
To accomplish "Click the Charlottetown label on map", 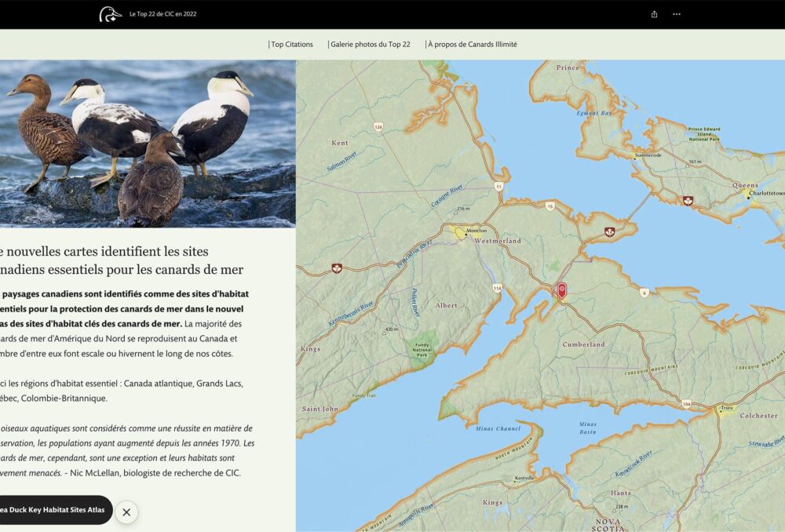I will coord(766,193).
